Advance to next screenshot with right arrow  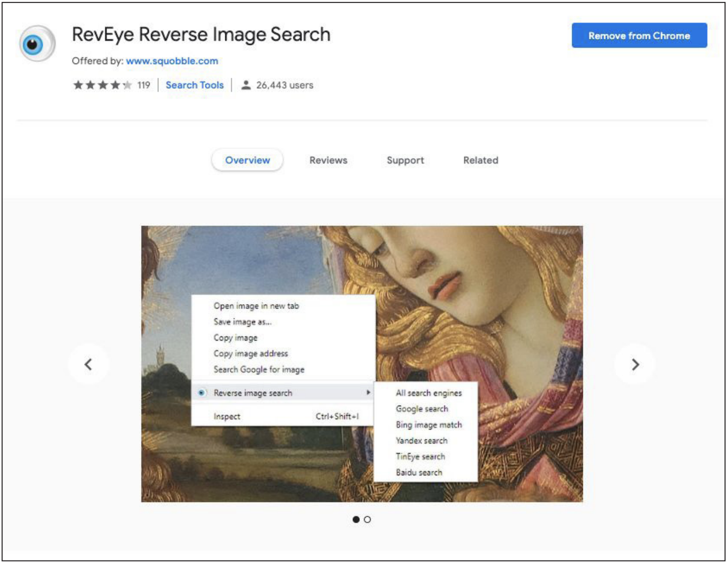635,364
